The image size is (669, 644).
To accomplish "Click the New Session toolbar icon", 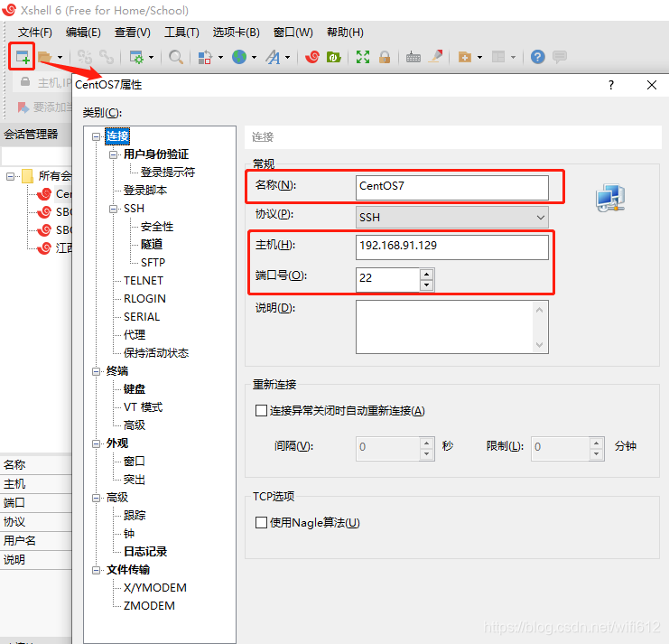I will [x=22, y=57].
